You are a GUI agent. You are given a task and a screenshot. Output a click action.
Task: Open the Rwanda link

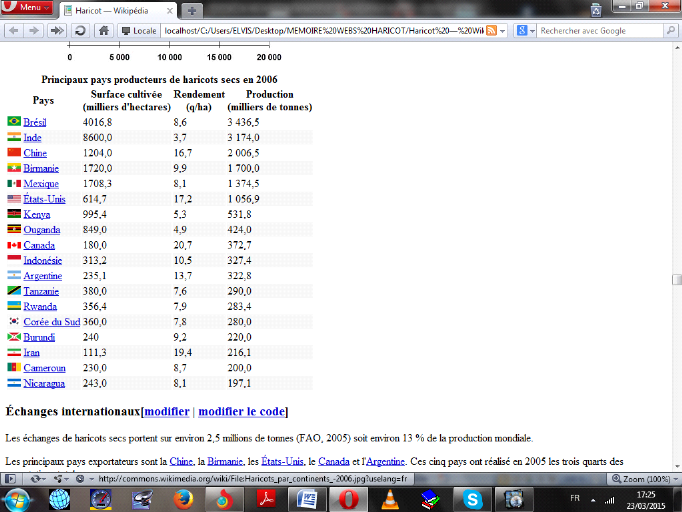(40, 306)
